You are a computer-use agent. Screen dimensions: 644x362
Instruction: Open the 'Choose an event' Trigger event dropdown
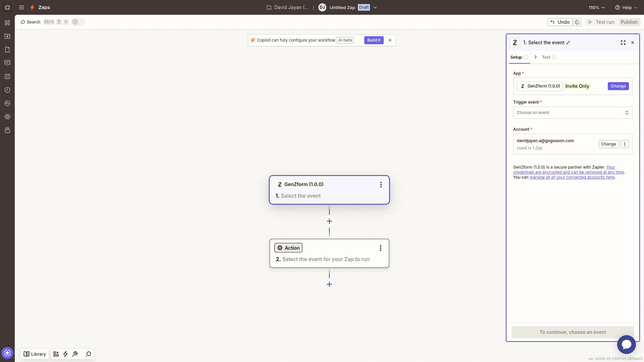pyautogui.click(x=572, y=113)
